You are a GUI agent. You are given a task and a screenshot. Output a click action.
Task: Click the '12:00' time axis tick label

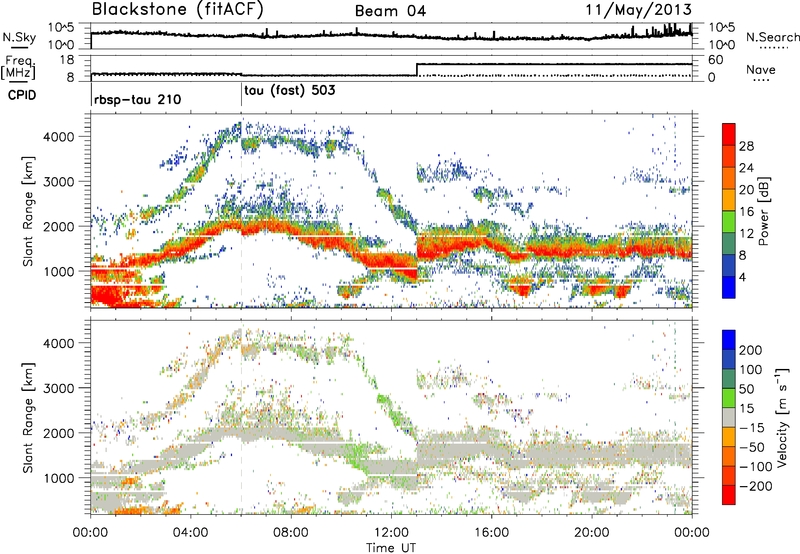click(x=391, y=533)
